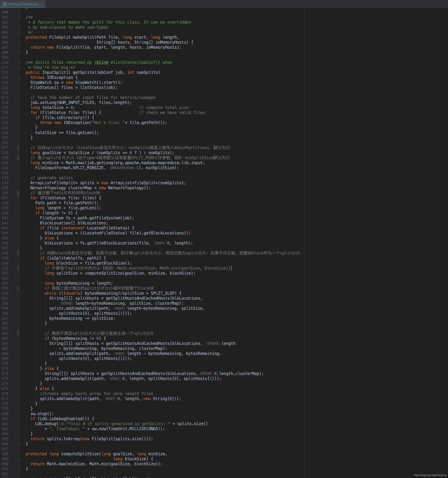This screenshot has width=448, height=478.
Task: Click the '//Create empty hosts array' comment
Action: [x=96, y=394]
